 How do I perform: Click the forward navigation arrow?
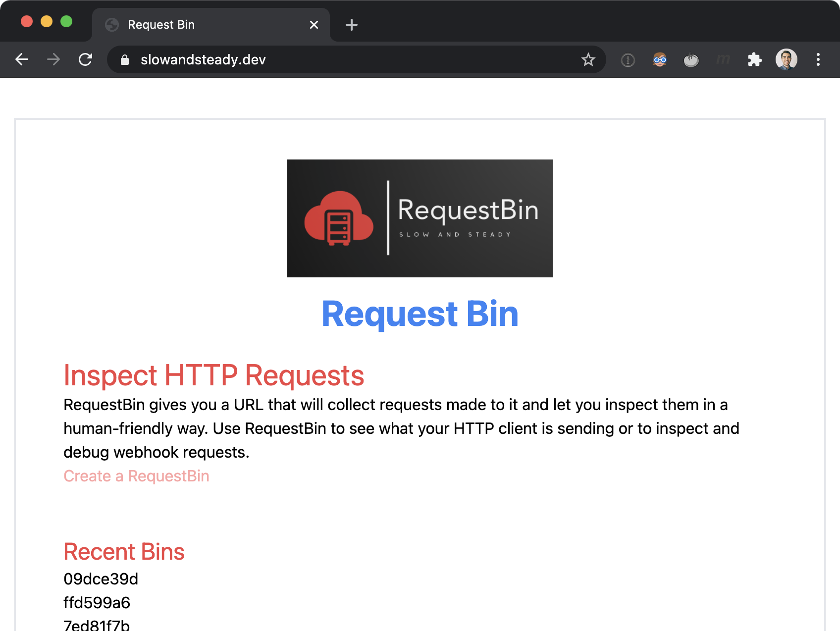click(x=53, y=59)
